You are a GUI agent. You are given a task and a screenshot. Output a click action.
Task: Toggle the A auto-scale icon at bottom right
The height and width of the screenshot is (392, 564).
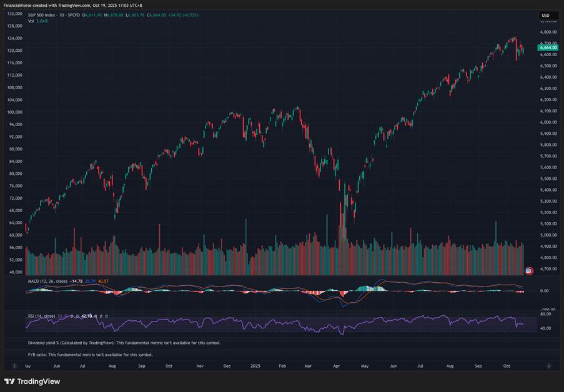click(548, 366)
